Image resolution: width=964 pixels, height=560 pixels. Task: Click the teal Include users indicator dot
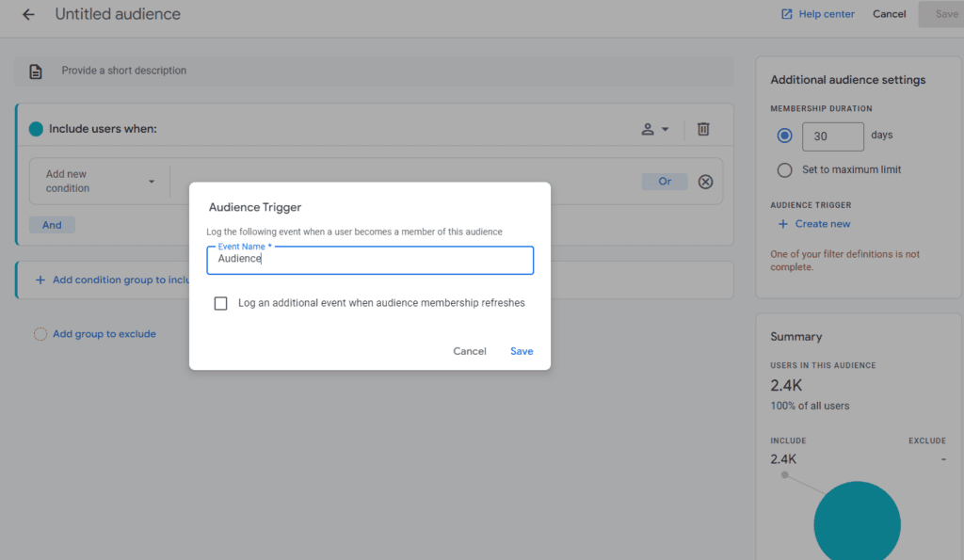tap(36, 129)
